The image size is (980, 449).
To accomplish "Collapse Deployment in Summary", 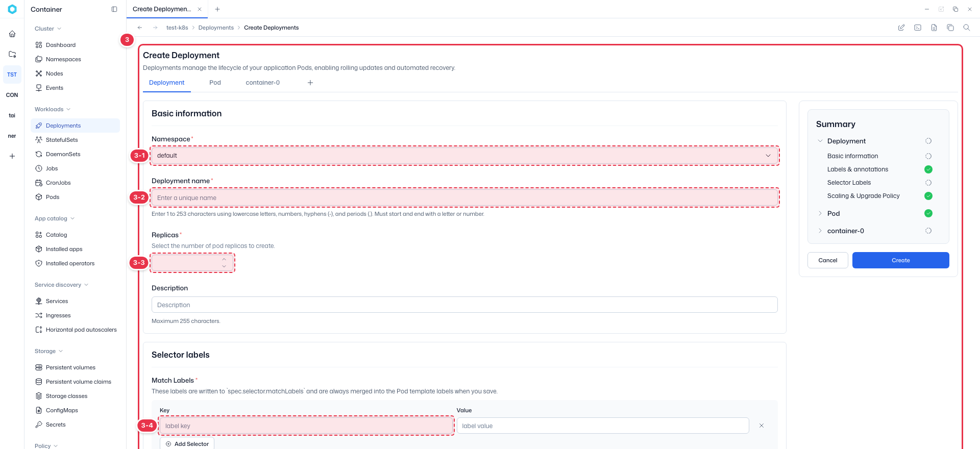I will click(x=820, y=141).
